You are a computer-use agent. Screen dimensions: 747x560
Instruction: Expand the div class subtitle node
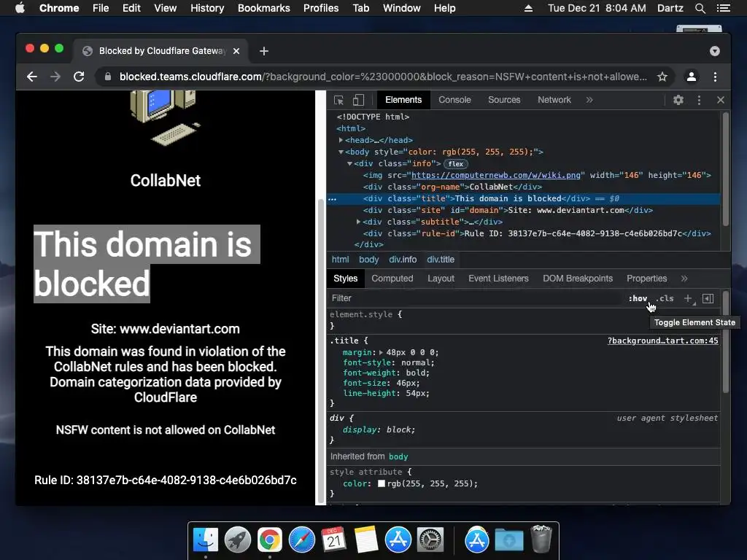[x=358, y=222]
